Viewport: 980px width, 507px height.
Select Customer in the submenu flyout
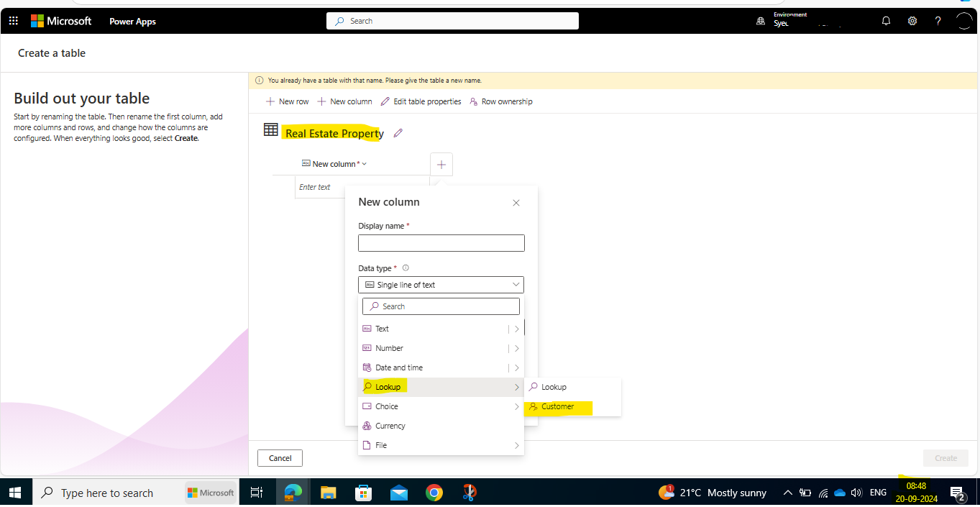pos(572,406)
